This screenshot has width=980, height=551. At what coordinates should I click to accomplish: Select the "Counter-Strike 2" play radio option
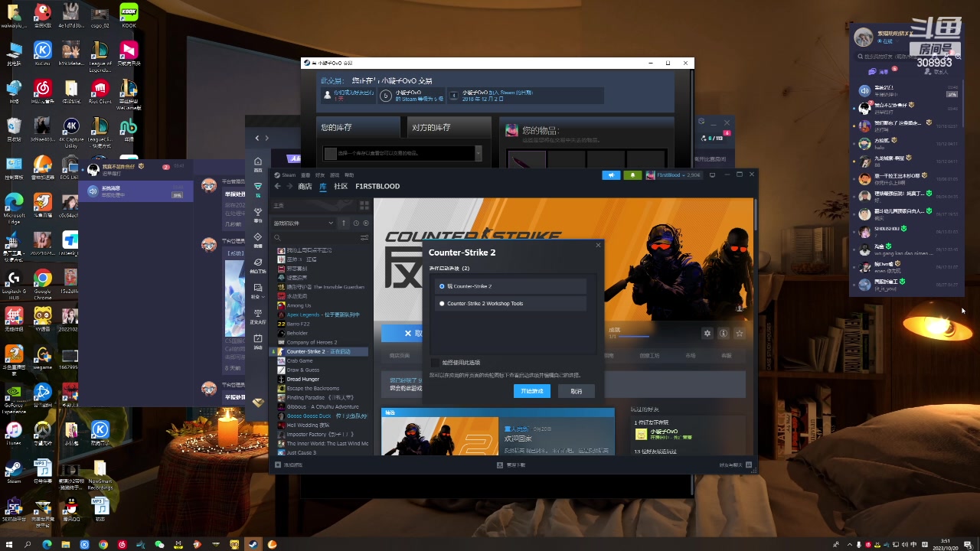(x=511, y=286)
